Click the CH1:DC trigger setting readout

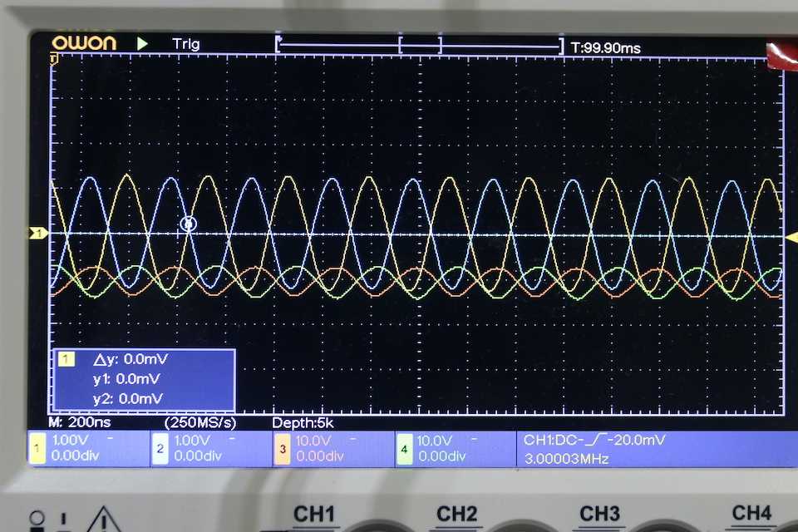(x=594, y=440)
